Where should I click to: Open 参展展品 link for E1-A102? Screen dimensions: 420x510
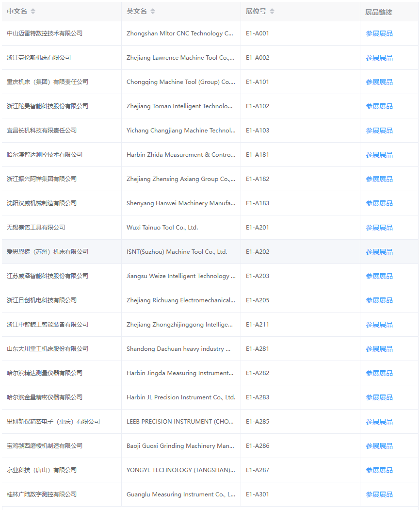[379, 106]
